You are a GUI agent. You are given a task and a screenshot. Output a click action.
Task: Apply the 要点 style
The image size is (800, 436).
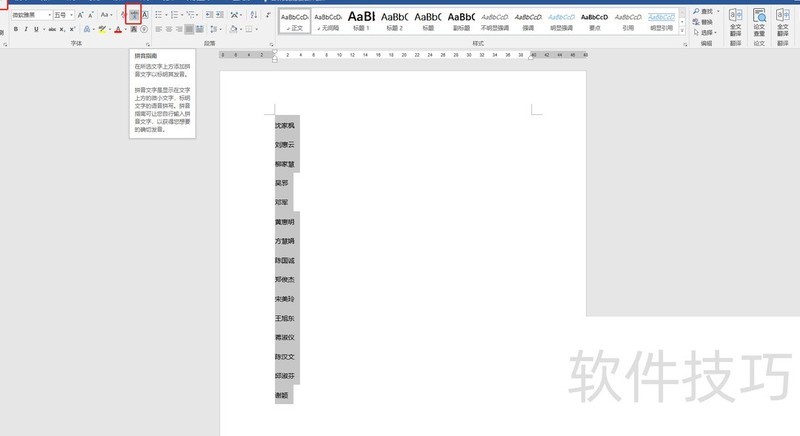(594, 22)
